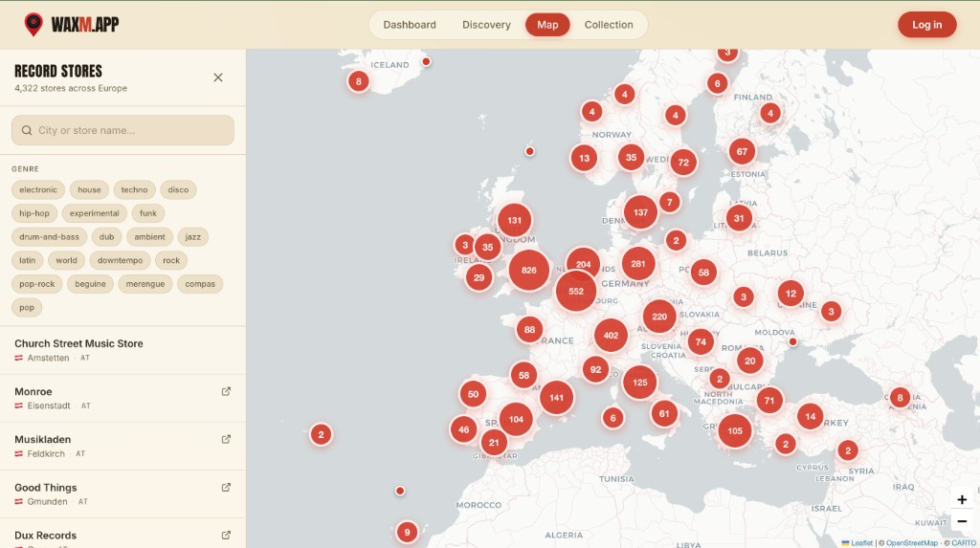Toggle the funk genre filter
Image resolution: width=980 pixels, height=548 pixels.
(x=148, y=213)
